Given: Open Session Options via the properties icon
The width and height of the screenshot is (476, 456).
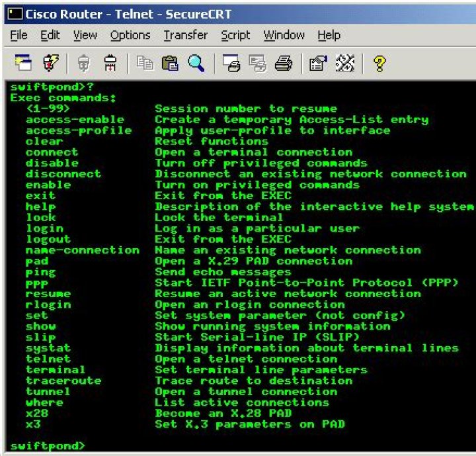Looking at the screenshot, I should coord(317,64).
